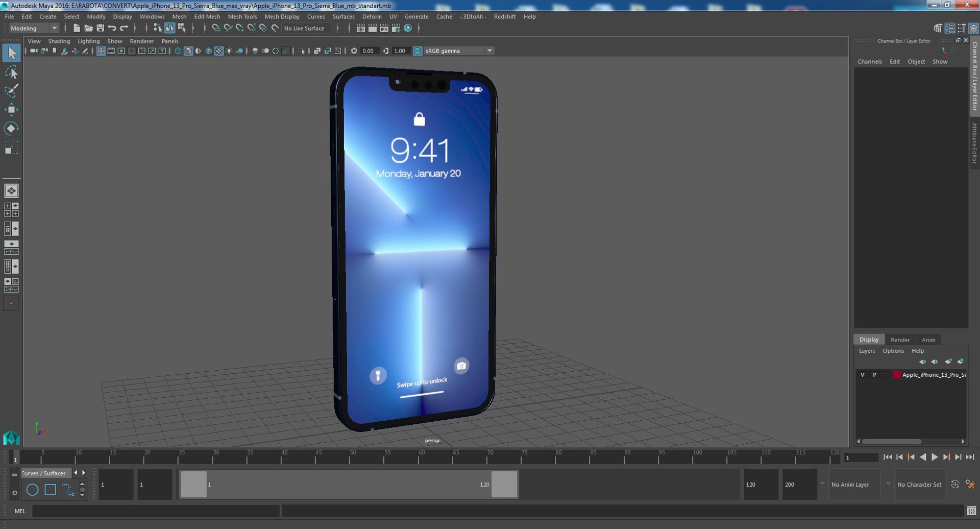Viewport: 980px width, 529px height.
Task: Open the Layers menu in layer editor
Action: (x=866, y=351)
